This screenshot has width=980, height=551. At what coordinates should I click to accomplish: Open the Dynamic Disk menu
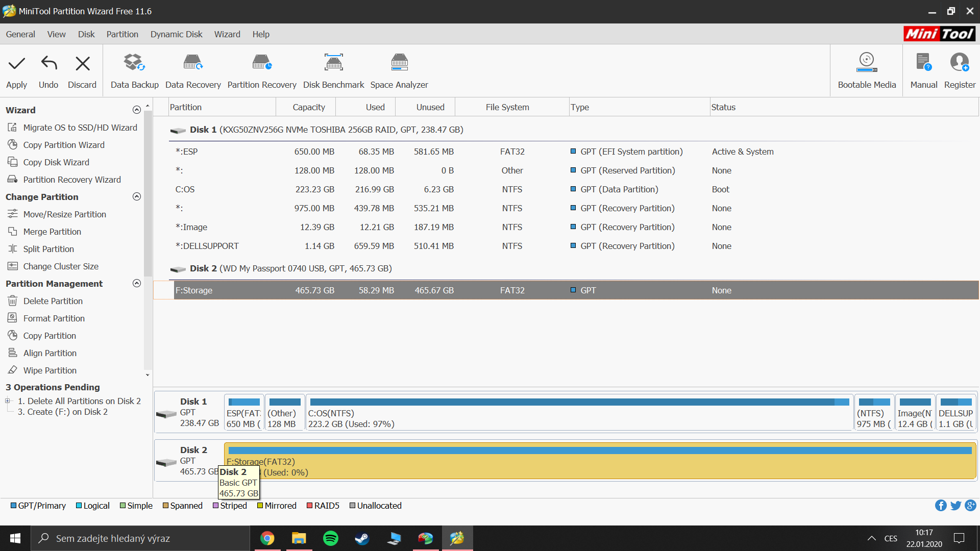click(x=176, y=34)
